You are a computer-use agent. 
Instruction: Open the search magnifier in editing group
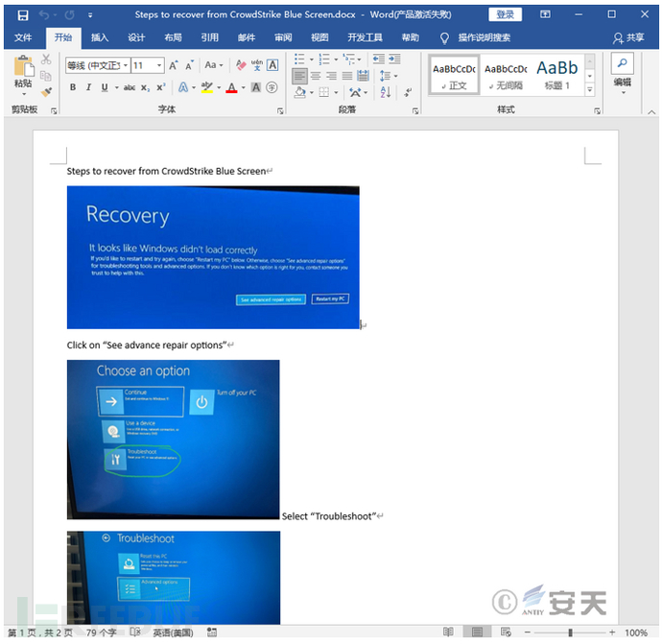[622, 63]
